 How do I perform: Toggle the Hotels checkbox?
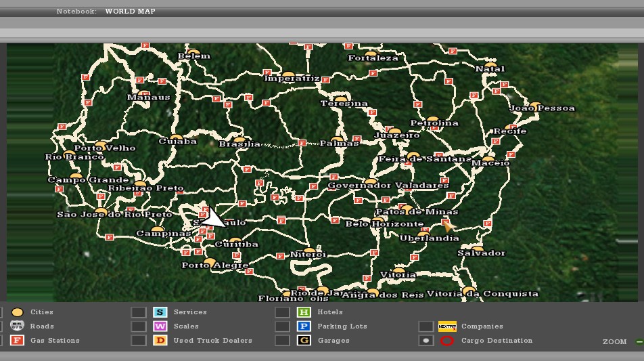tap(283, 312)
